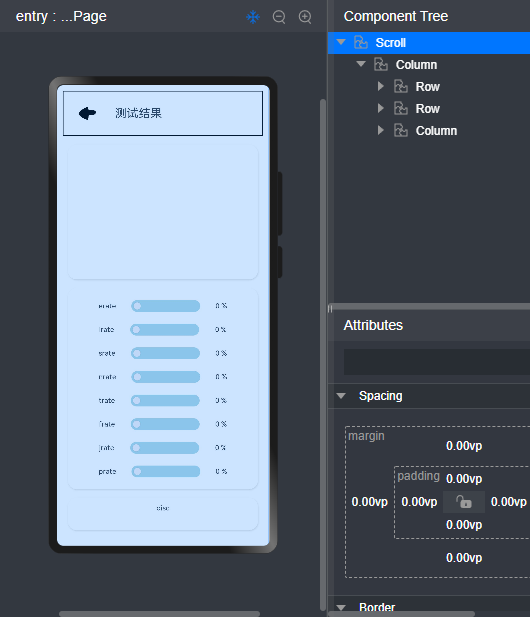Click the Attributes search field

click(437, 362)
